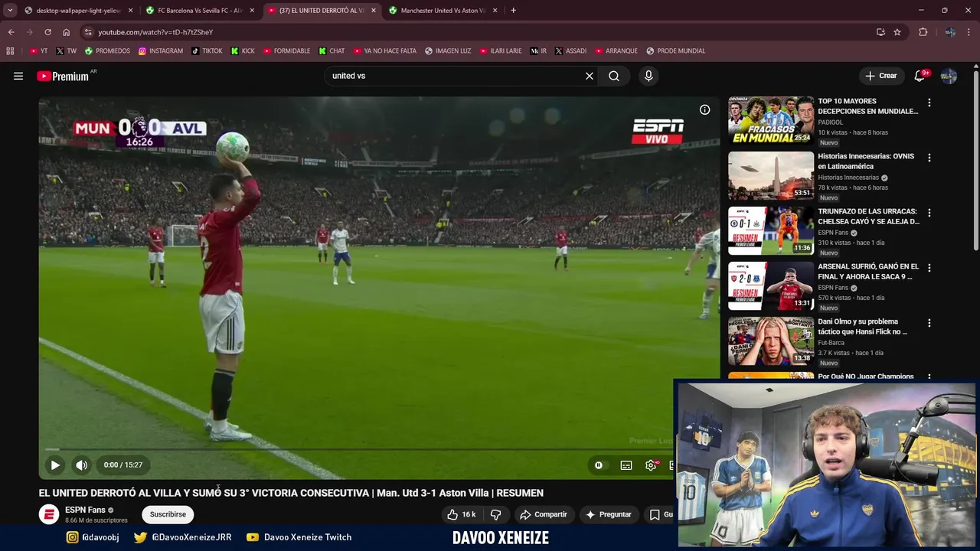Open TRIUNFAZO DE LAS URRACAS thumbnail

[x=771, y=230]
